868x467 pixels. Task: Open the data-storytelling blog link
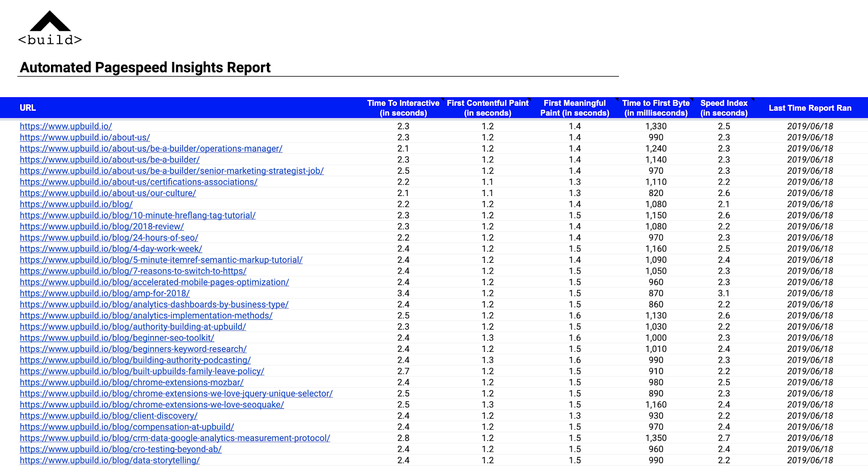(110, 460)
